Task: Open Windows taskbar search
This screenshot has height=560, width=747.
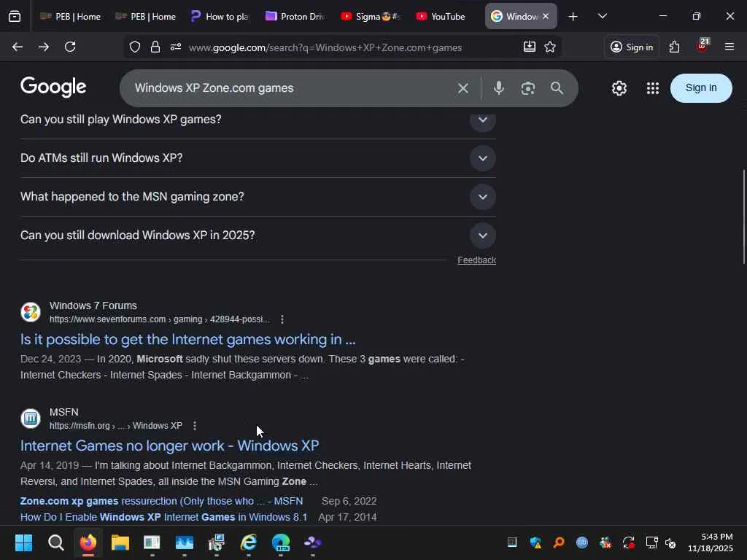Action: coord(55,542)
